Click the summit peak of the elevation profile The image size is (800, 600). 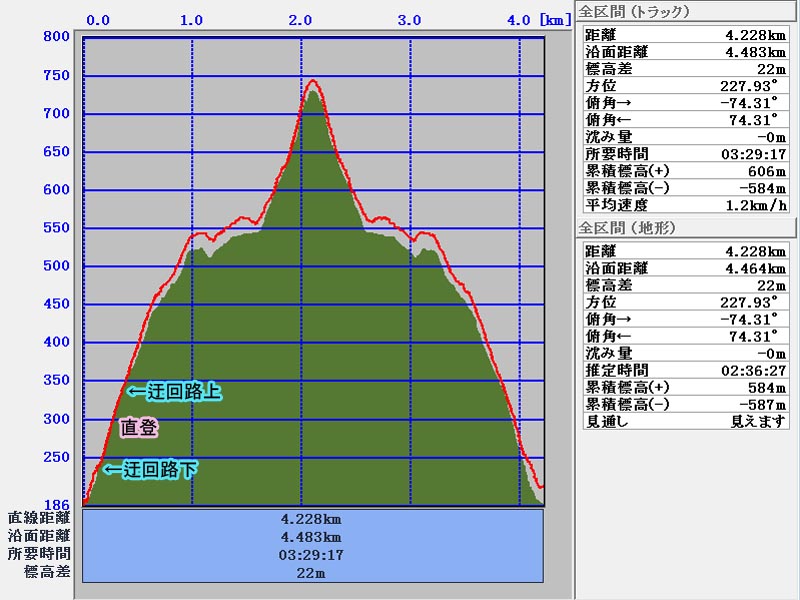(313, 82)
